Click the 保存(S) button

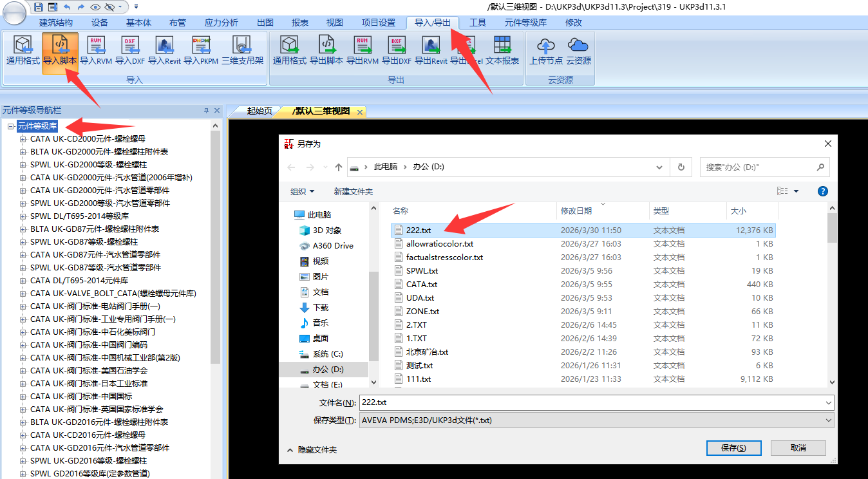click(733, 448)
